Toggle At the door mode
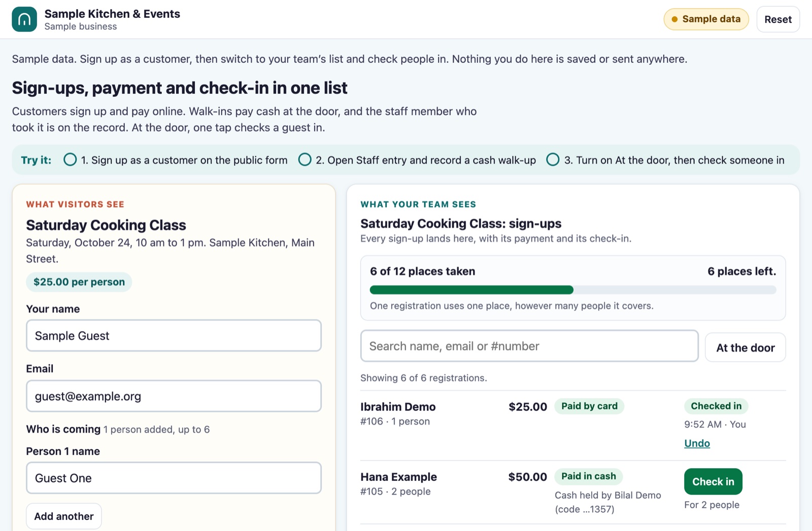 pos(746,347)
